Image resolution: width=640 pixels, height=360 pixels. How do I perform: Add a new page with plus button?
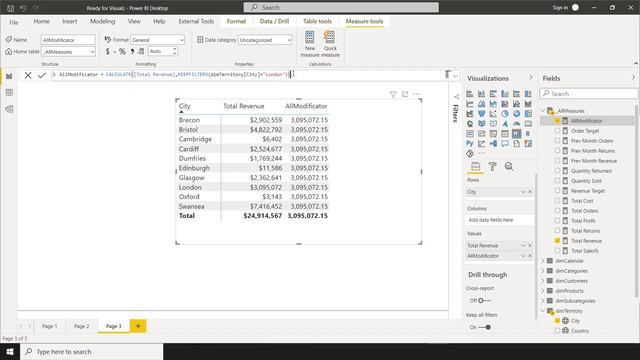click(x=138, y=326)
